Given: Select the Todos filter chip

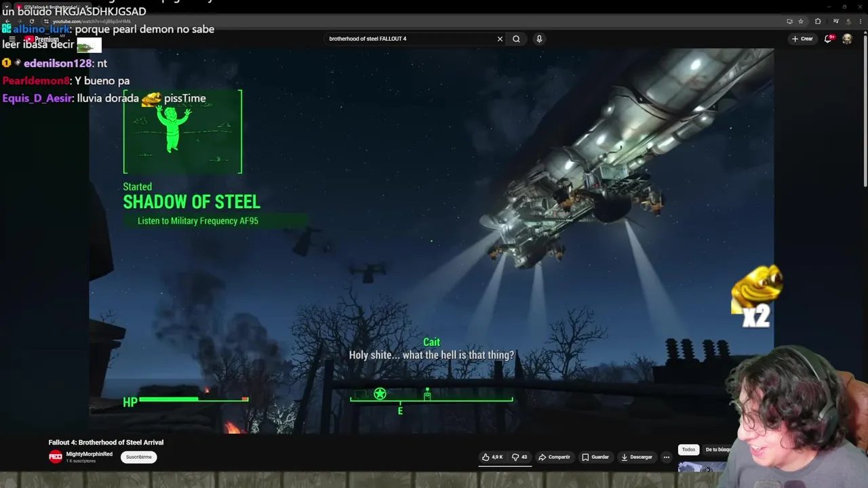Looking at the screenshot, I should tap(688, 449).
